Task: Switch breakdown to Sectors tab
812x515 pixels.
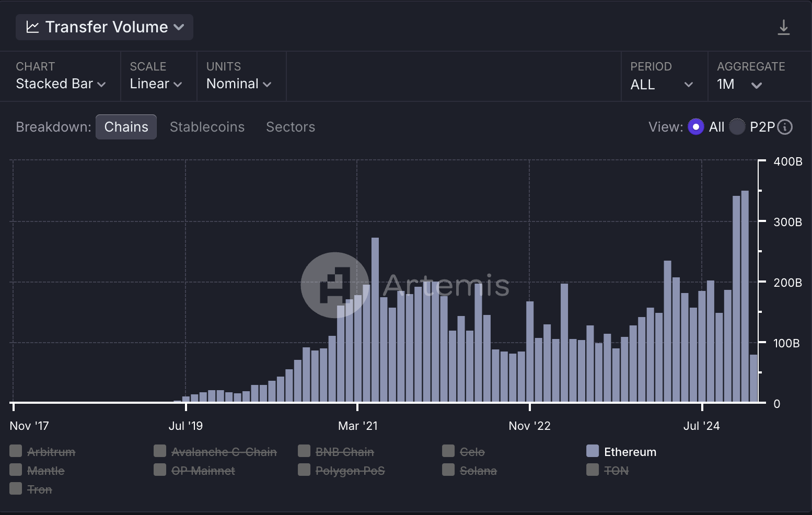Action: click(x=291, y=127)
